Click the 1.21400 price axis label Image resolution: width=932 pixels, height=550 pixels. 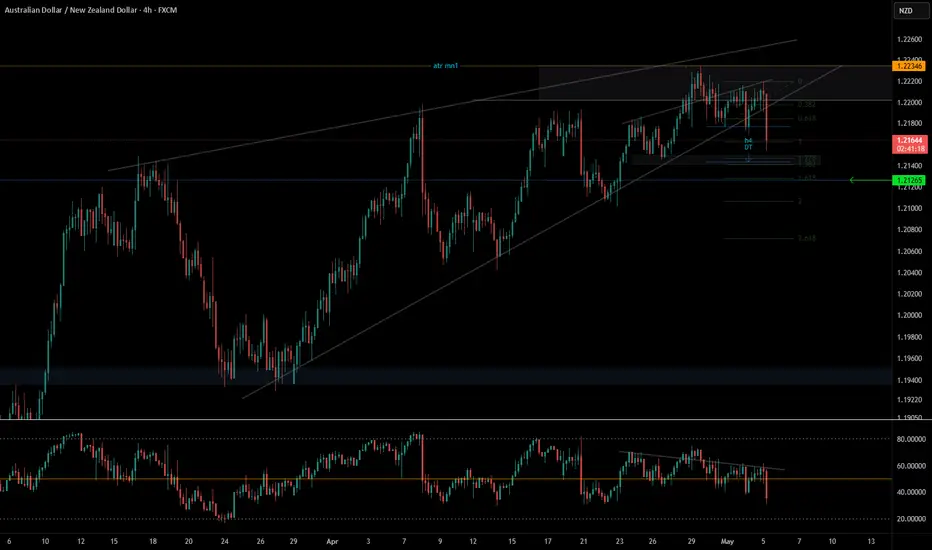pos(909,165)
